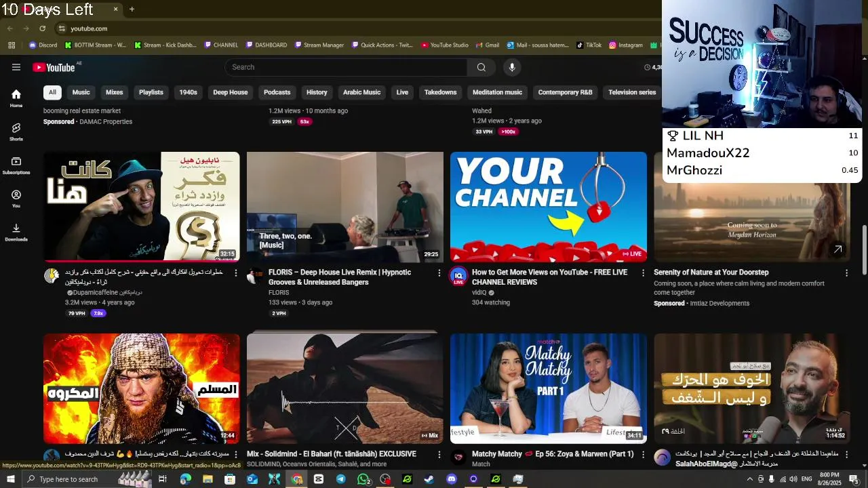This screenshot has height=488, width=868.
Task: Select the Deep House filter chip
Action: coord(231,92)
